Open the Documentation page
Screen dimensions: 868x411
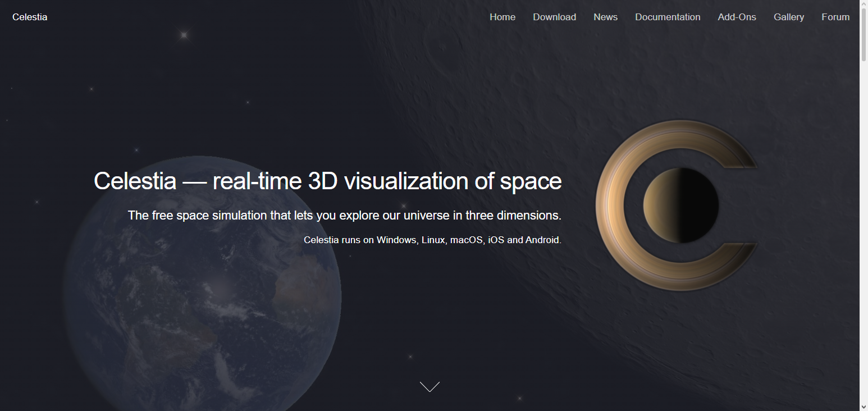click(x=668, y=17)
